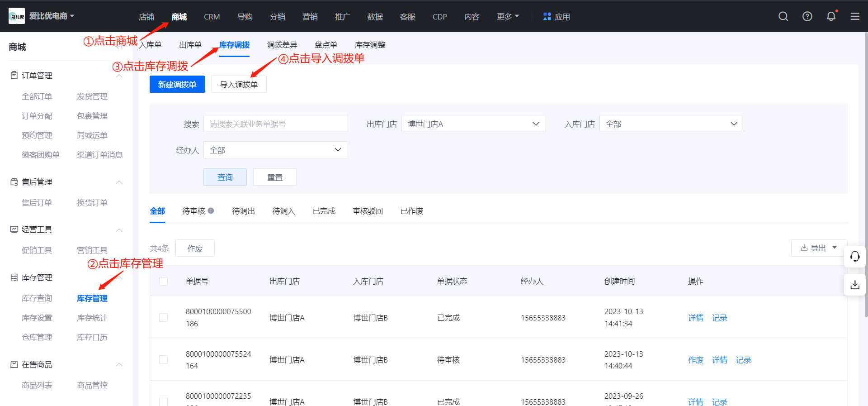Click the customer service headset icon

click(x=855, y=257)
